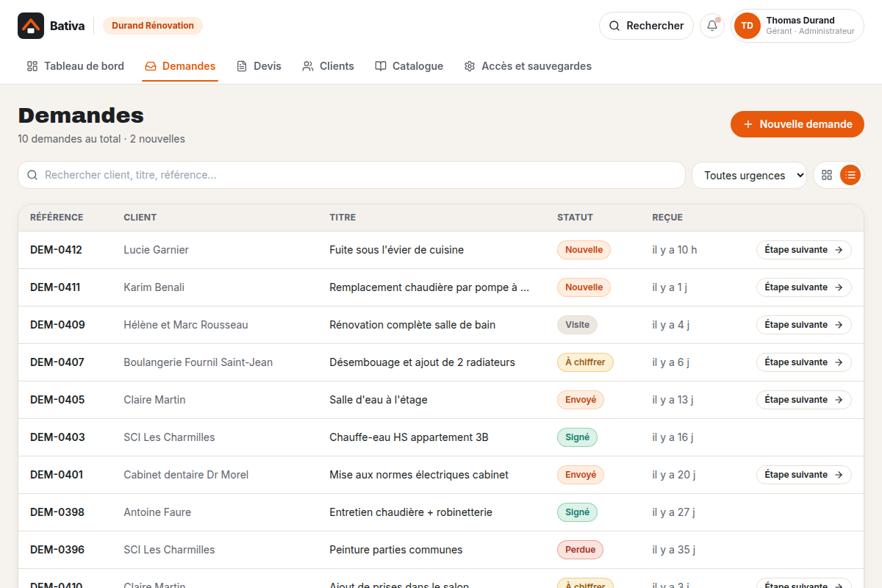The height and width of the screenshot is (588, 882).
Task: Click the Envoyé badge for DEM-0405
Action: tap(581, 400)
